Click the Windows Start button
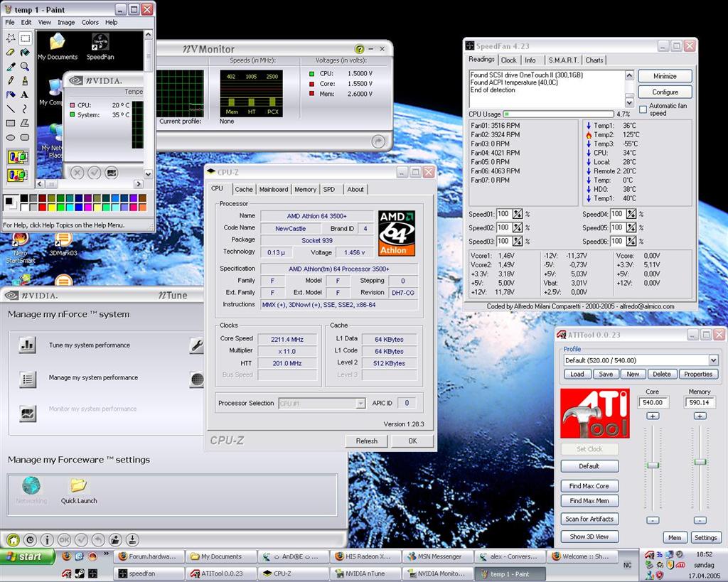The width and height of the screenshot is (728, 582). click(x=28, y=556)
